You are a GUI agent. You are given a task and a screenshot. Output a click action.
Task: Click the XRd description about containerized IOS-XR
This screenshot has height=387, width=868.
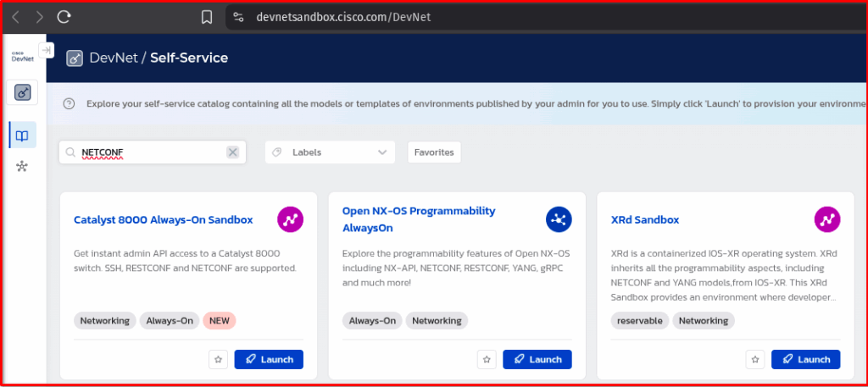click(x=724, y=276)
